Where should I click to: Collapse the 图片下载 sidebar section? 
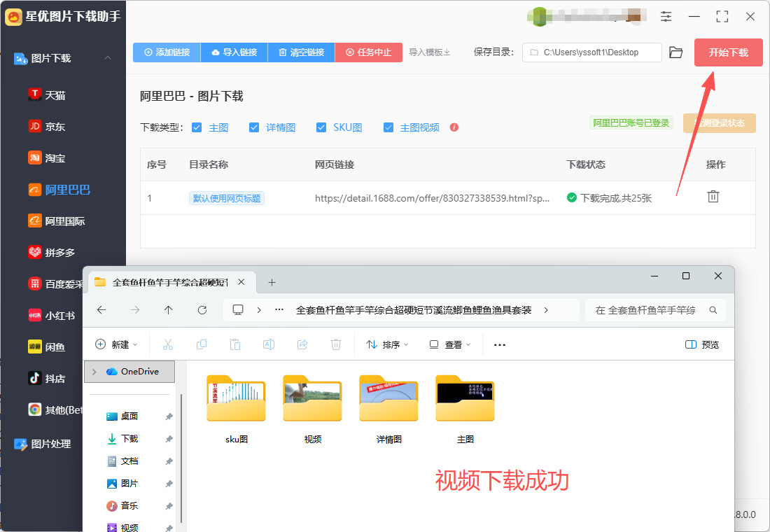tap(108, 58)
